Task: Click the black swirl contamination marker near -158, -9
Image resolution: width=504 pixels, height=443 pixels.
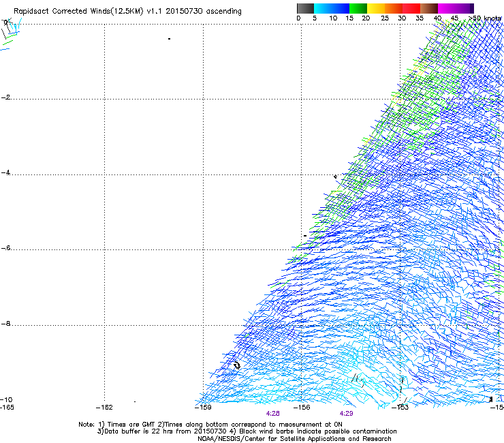Action: 237,365
